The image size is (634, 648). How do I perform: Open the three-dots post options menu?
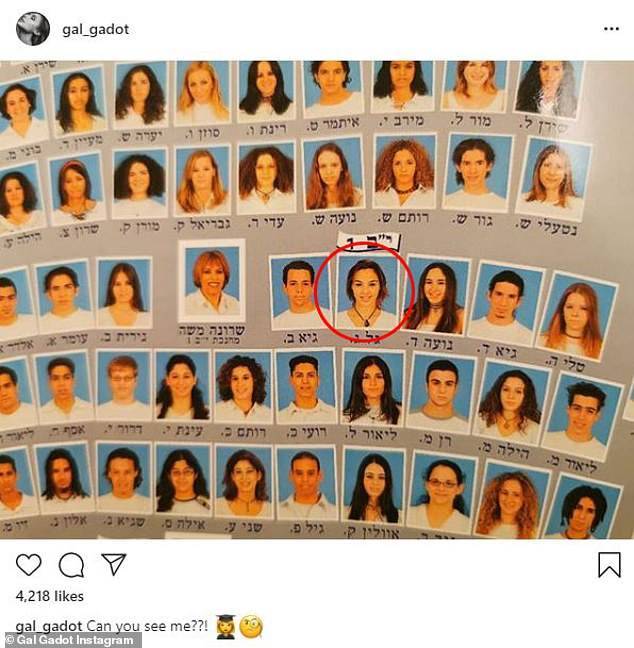click(611, 29)
